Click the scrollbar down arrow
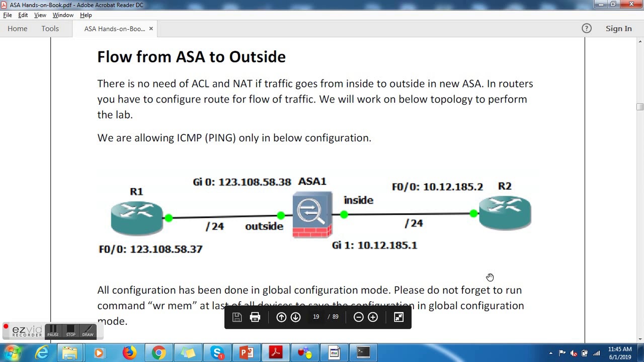The width and height of the screenshot is (644, 362). point(639,338)
